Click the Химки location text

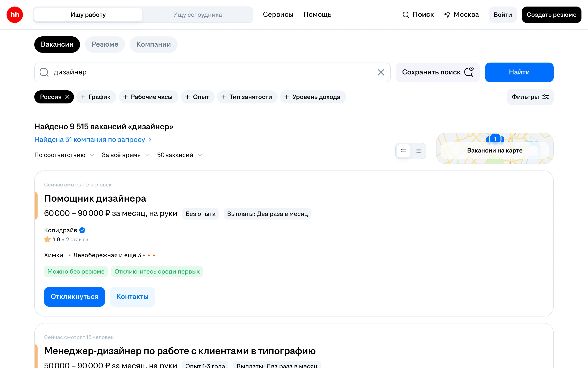pos(53,255)
